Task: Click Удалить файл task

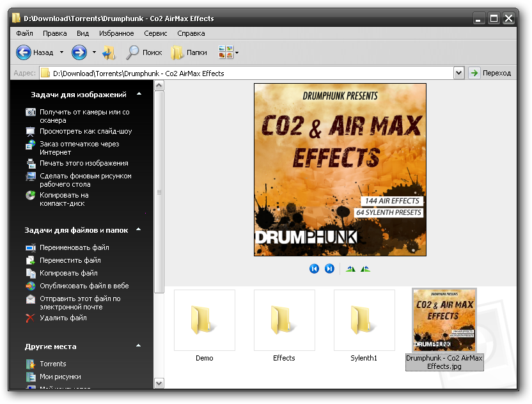Action: [x=63, y=318]
